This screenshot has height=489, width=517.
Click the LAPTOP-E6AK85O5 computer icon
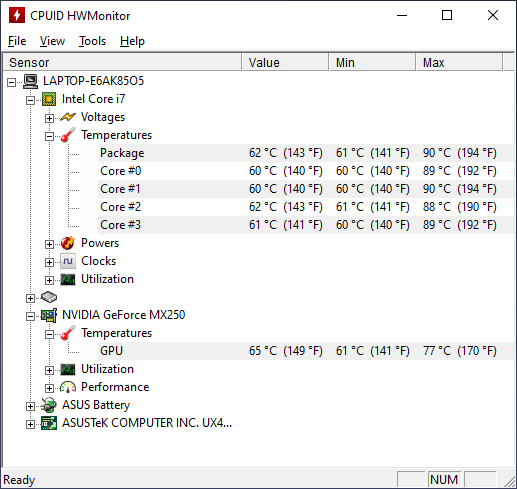31,81
